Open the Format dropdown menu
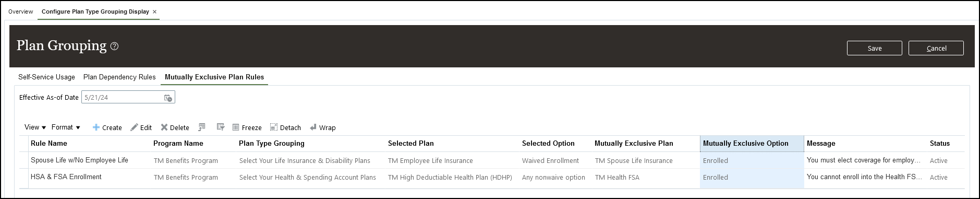980x199 pixels. [66, 127]
